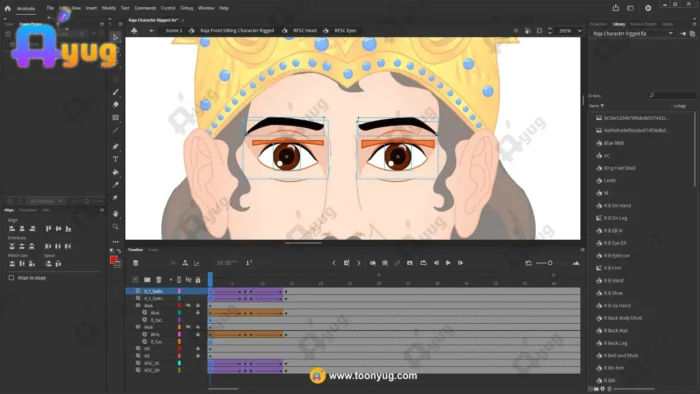Select the Brush tool in toolbar
The image size is (700, 394).
point(116,92)
